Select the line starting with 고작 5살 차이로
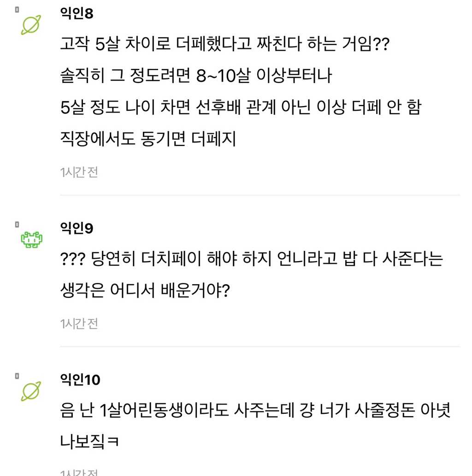The height and width of the screenshot is (476, 472). [225, 44]
